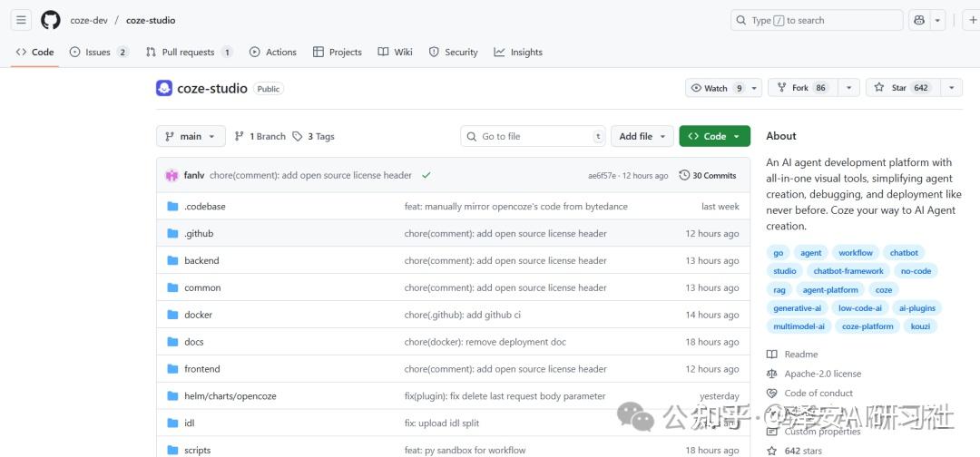Open the helm/charts/opencoze folder
980x457 pixels.
tap(230, 396)
